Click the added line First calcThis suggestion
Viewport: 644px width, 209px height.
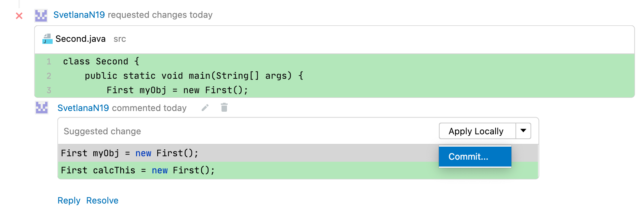point(138,170)
